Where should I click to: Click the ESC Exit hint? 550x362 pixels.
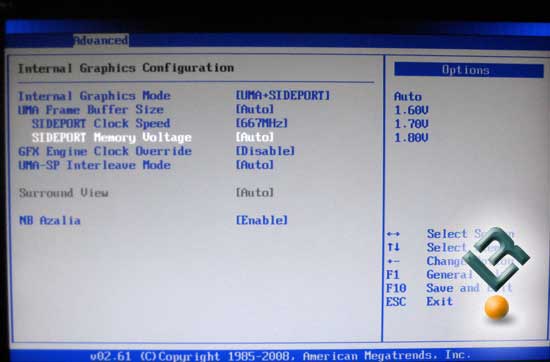[x=420, y=302]
